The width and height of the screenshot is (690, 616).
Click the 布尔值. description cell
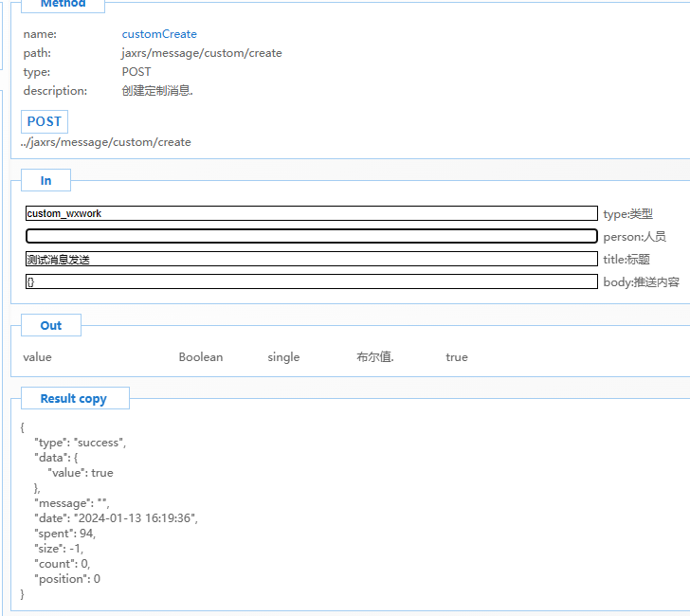[375, 357]
